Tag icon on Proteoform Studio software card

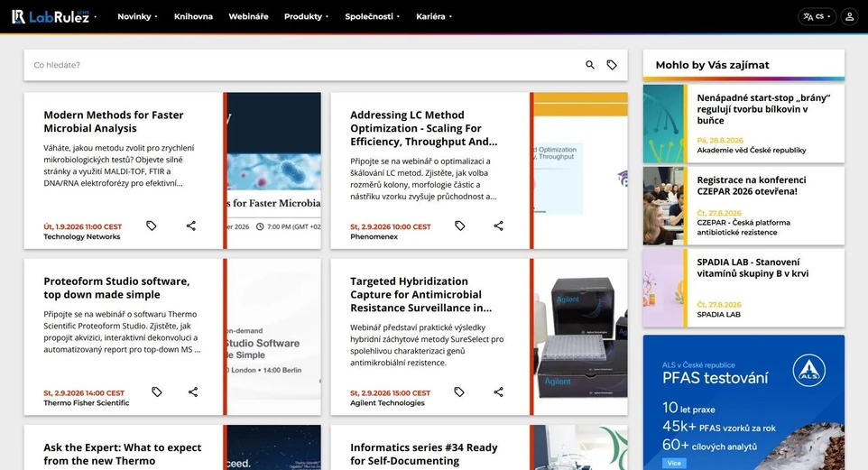[157, 392]
